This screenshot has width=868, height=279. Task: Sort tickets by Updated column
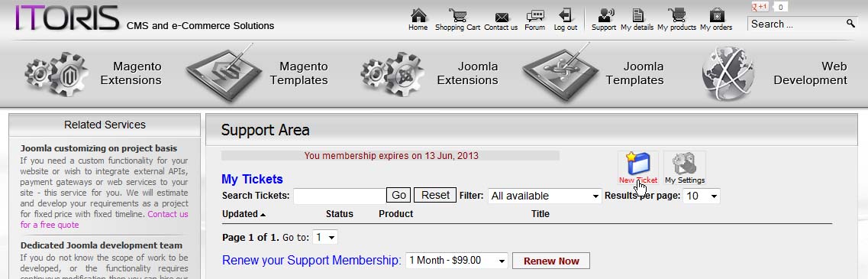click(x=244, y=214)
